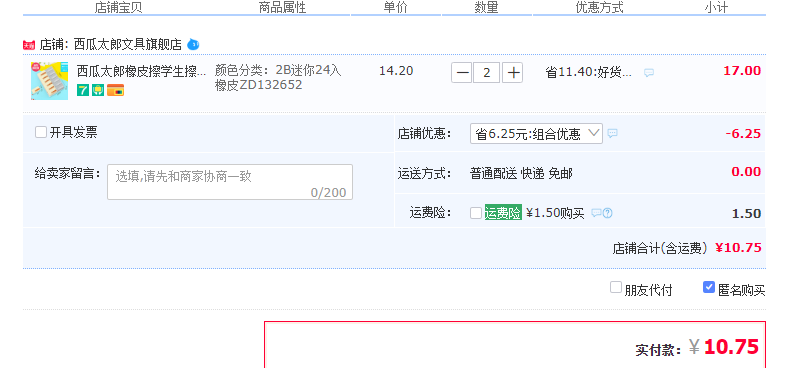Click the 省11.40:好货 discount text
The image size is (787, 368).
click(x=589, y=73)
